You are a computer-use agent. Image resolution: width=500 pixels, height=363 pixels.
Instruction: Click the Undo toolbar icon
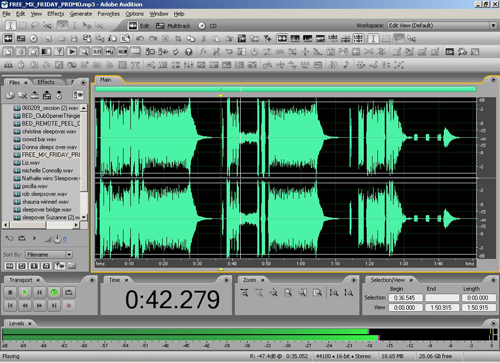pyautogui.click(x=140, y=39)
